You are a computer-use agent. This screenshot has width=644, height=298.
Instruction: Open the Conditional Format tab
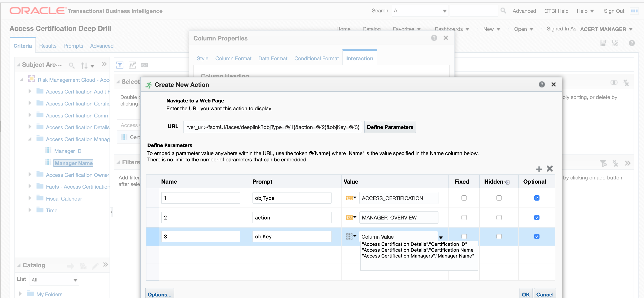317,58
